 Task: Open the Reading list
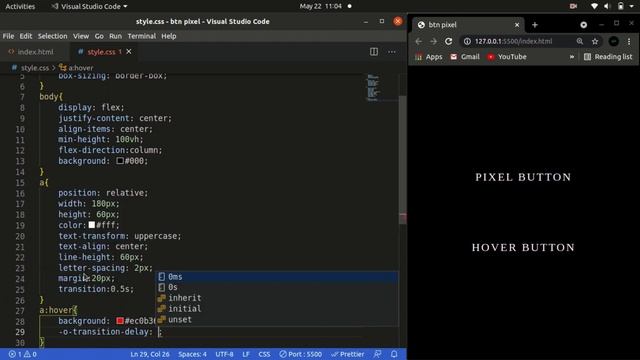tap(608, 57)
